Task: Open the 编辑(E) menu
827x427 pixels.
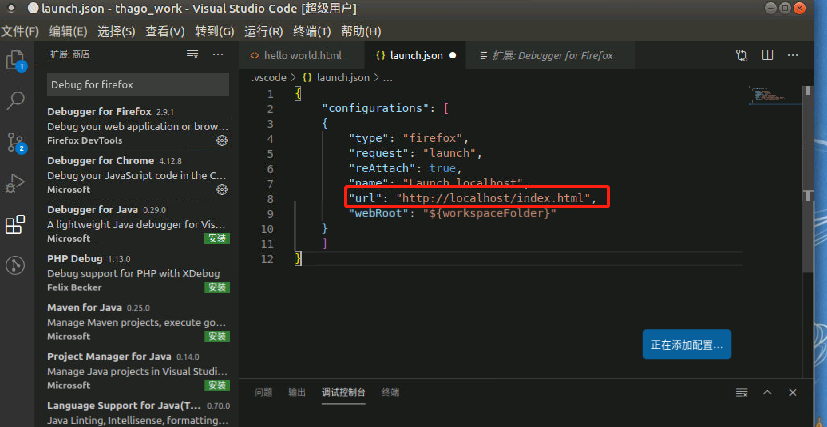Action: (68, 32)
